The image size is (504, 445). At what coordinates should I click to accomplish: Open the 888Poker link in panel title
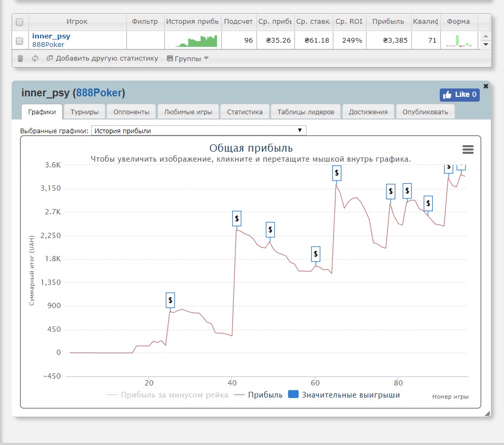99,93
